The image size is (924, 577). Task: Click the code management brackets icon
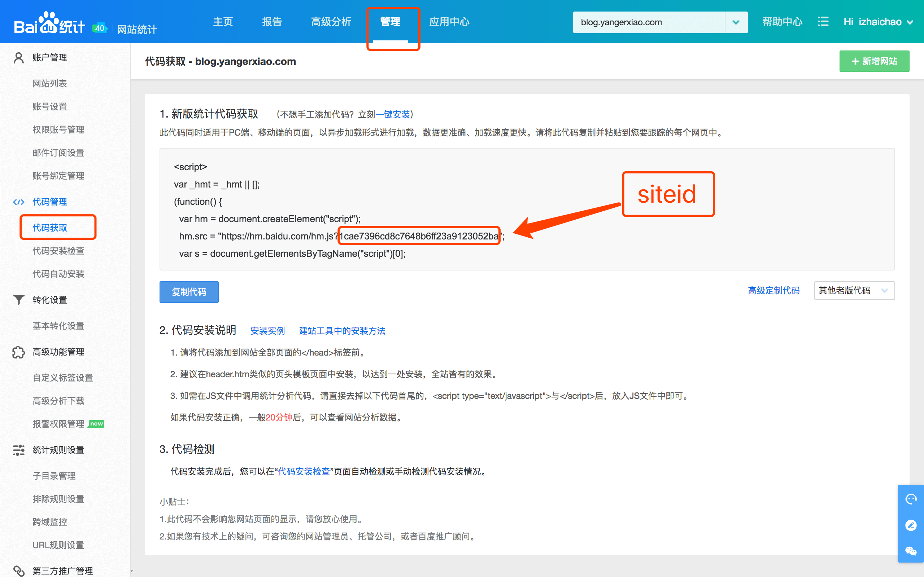pos(18,202)
